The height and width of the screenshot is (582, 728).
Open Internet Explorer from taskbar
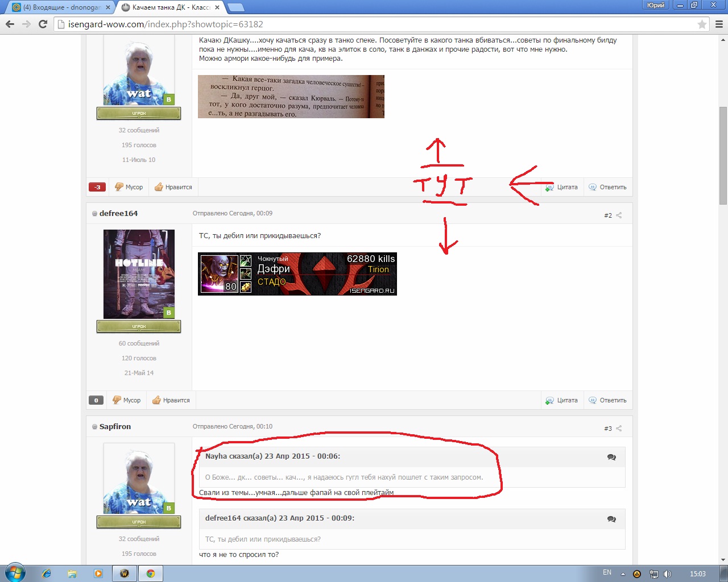pos(47,573)
